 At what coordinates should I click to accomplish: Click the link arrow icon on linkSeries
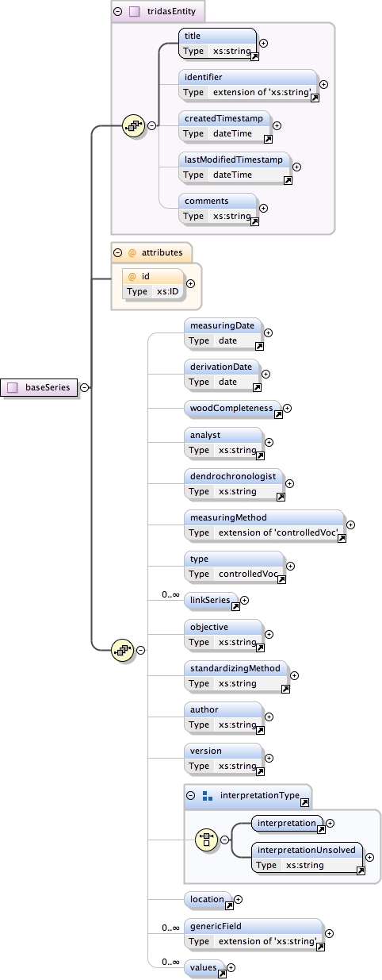pos(235,605)
